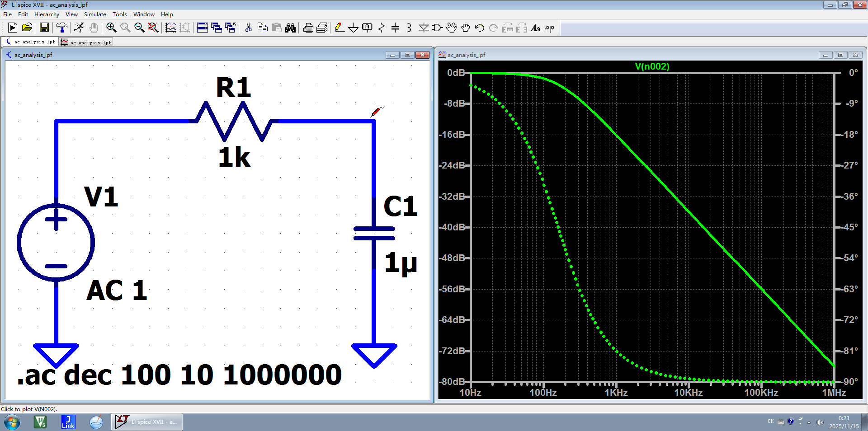Open the Simulate menu
Viewport: 868px width, 431px height.
(x=95, y=14)
